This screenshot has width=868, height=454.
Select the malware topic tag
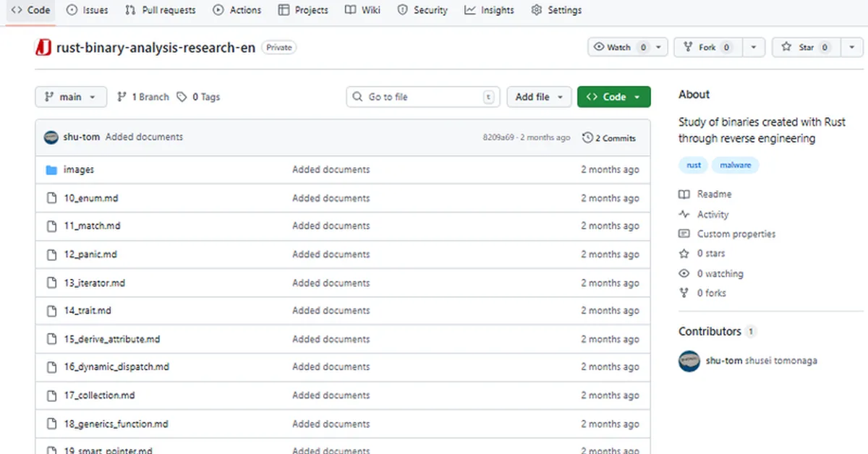point(735,166)
